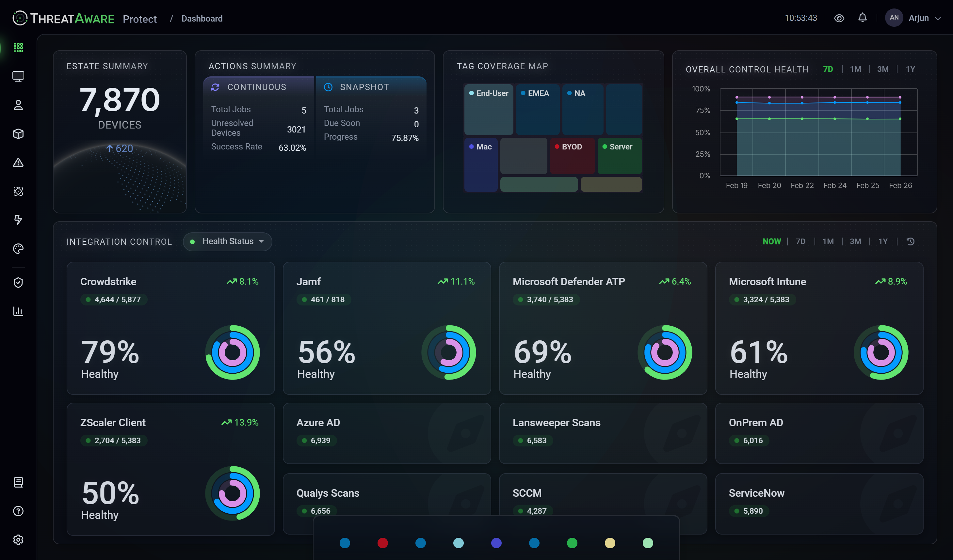Open settings via the gear icon
Screen dimensions: 953x560
click(x=18, y=539)
